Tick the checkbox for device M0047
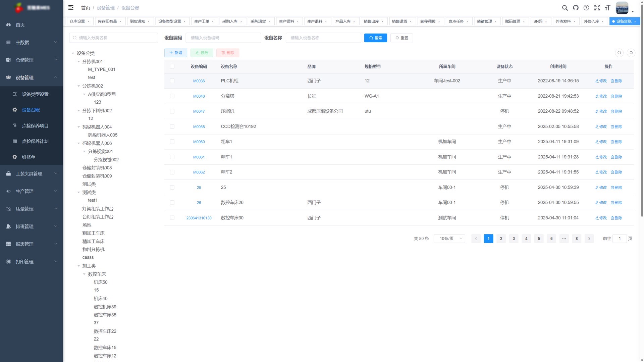The width and height of the screenshot is (644, 362). click(x=172, y=111)
